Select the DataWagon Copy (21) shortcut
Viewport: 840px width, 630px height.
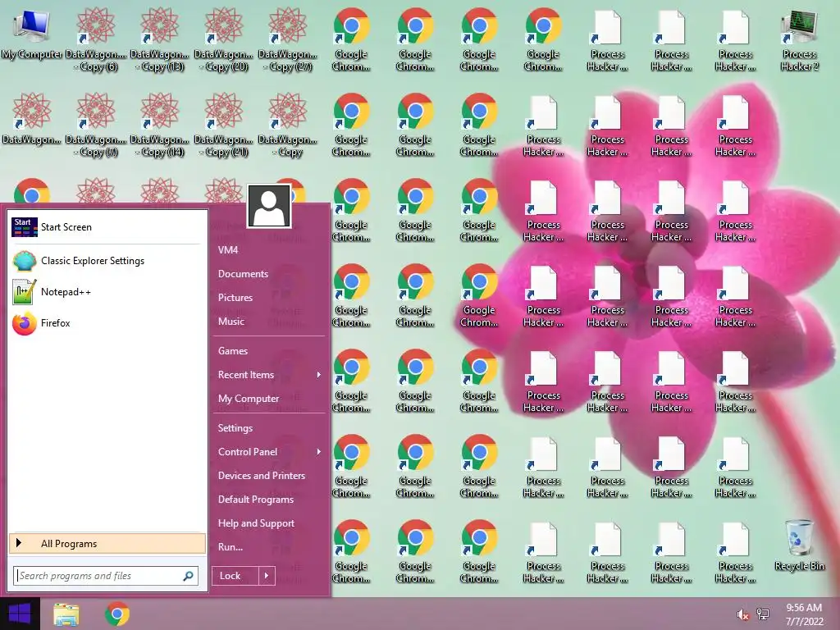224,126
